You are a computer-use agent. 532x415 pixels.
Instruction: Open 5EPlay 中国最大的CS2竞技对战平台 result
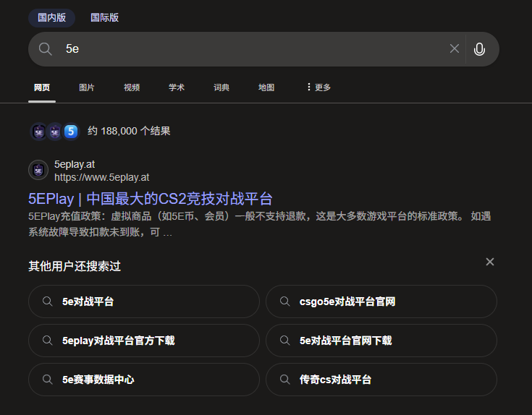(x=150, y=199)
